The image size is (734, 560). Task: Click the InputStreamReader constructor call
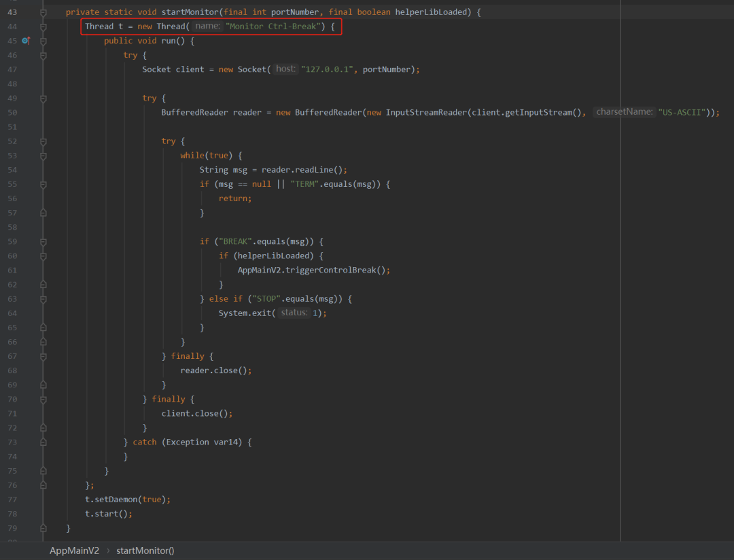pyautogui.click(x=426, y=112)
